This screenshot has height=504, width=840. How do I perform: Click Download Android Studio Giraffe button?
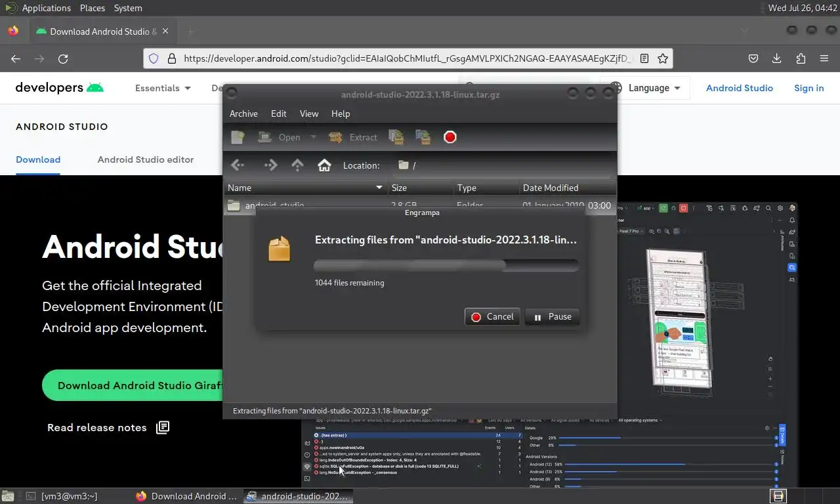click(133, 385)
